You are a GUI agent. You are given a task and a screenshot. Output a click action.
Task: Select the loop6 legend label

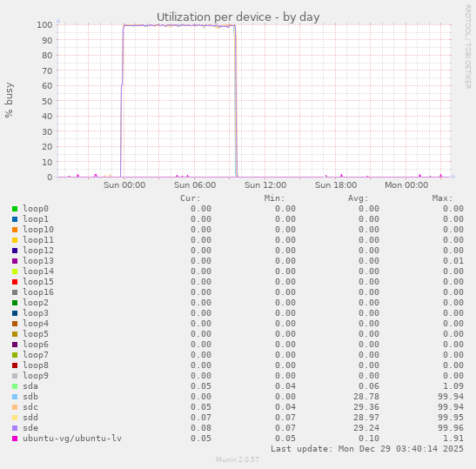pos(36,345)
